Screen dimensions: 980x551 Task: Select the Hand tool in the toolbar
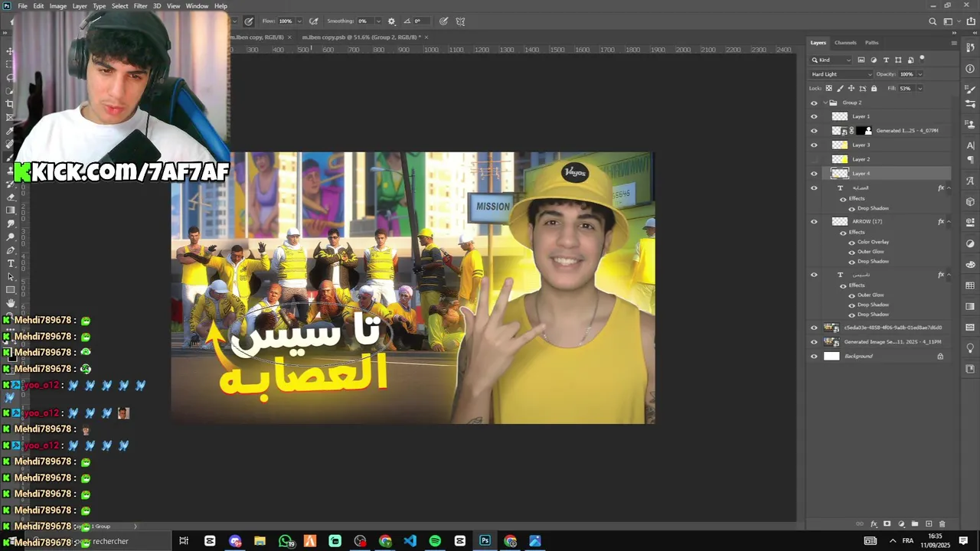(10, 303)
